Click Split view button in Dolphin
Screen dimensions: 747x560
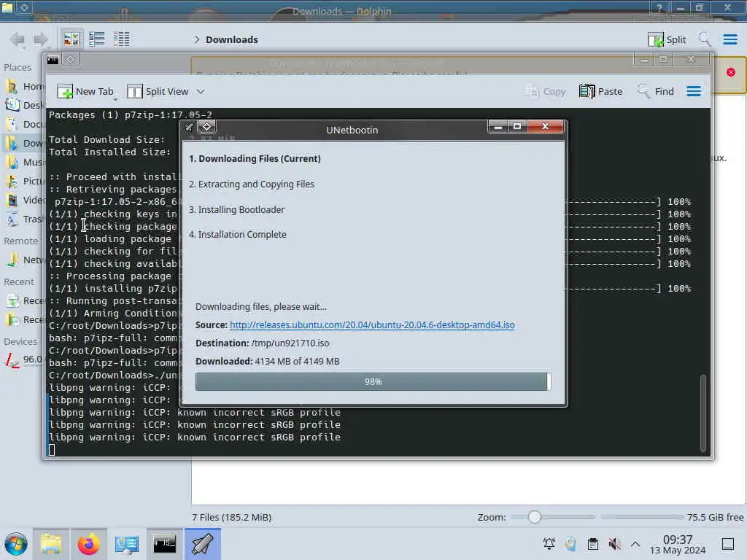click(x=667, y=39)
